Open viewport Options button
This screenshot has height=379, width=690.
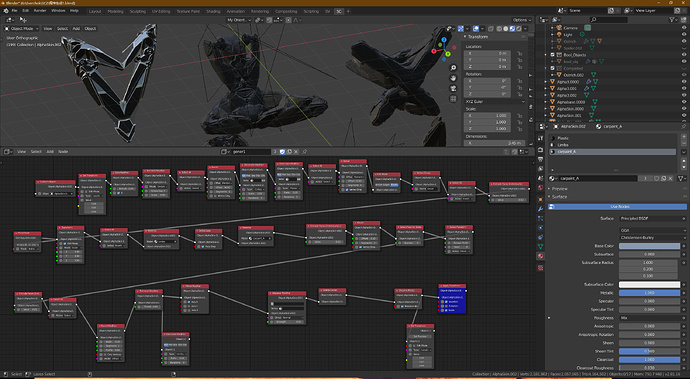pyautogui.click(x=521, y=20)
